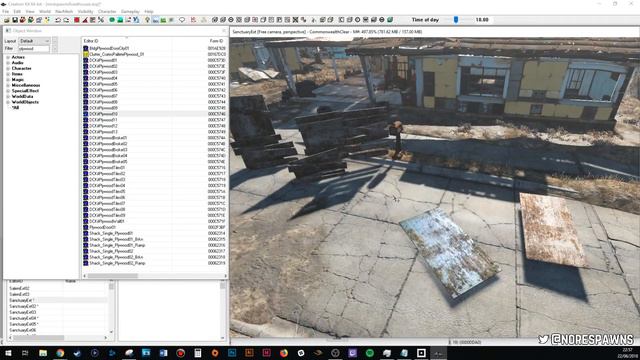Click the Time of day value 10.00

pos(482,20)
